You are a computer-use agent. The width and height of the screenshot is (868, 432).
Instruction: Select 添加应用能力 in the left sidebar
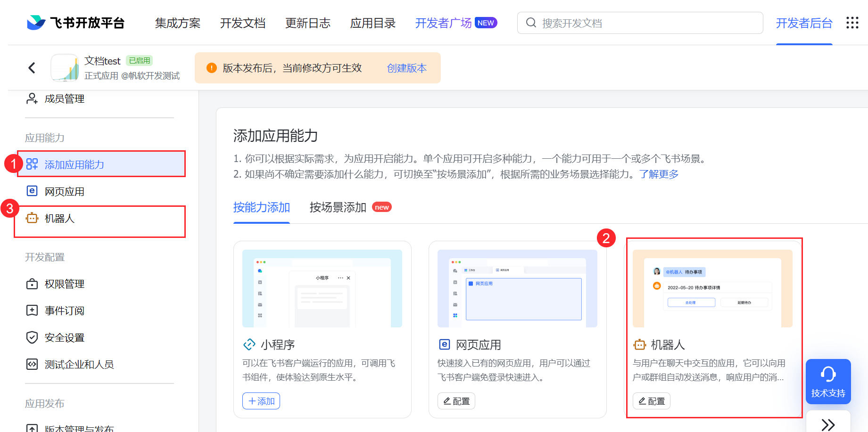pyautogui.click(x=101, y=164)
